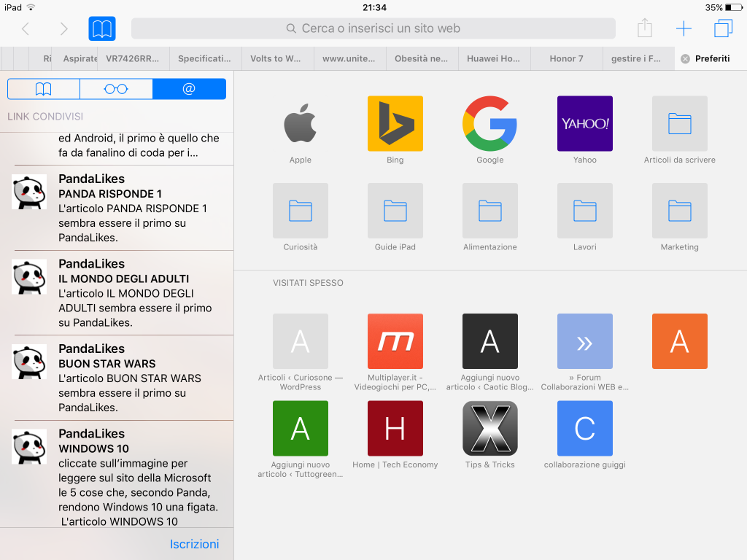This screenshot has width=747, height=560.
Task: Open the Yahoo favorite
Action: (x=584, y=130)
